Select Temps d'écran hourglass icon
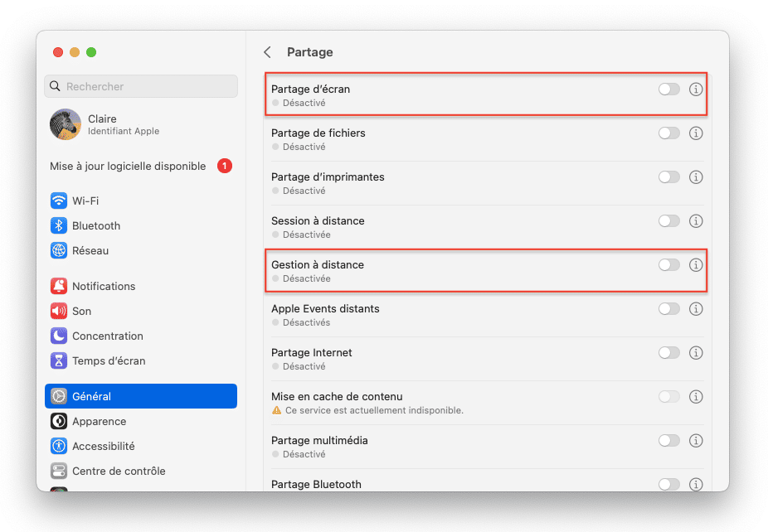768x532 pixels. tap(59, 360)
